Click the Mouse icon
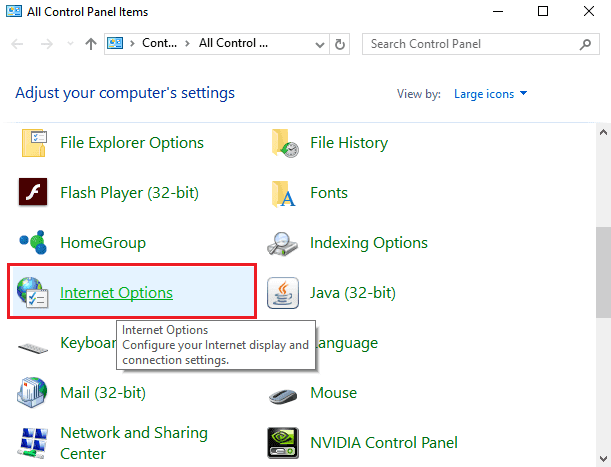 click(x=284, y=393)
